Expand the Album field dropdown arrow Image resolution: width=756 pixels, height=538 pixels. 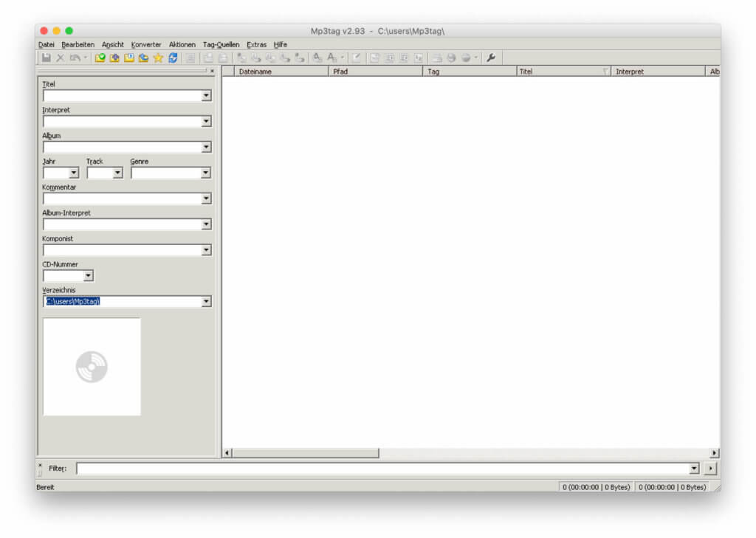pyautogui.click(x=207, y=147)
